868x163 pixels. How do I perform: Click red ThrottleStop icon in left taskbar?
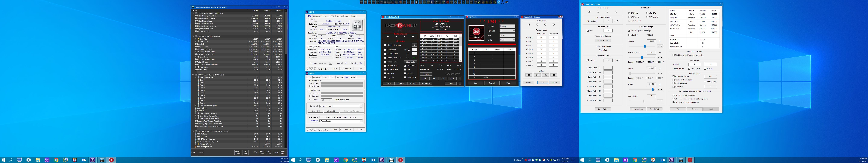(x=111, y=160)
